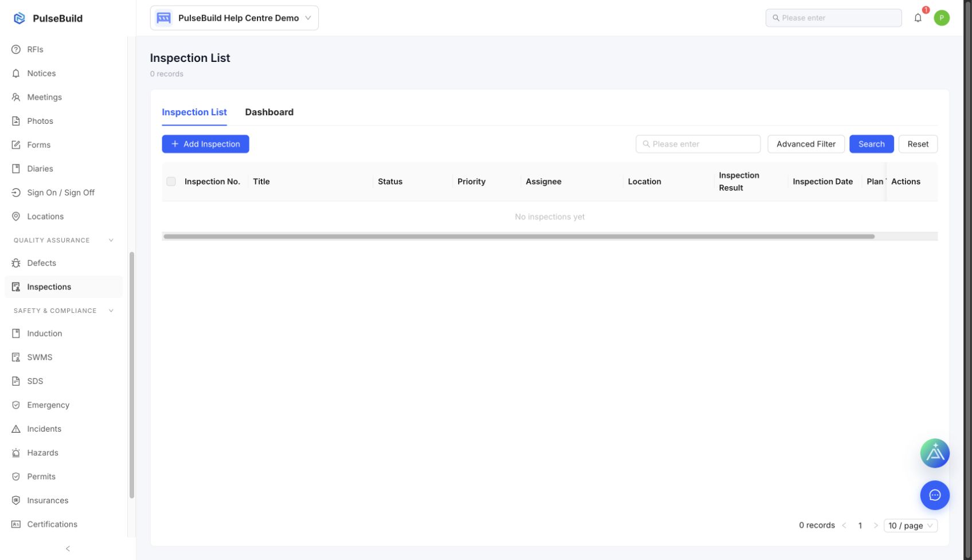Click the Inspection Date column header
Image resolution: width=972 pixels, height=560 pixels.
click(x=822, y=182)
